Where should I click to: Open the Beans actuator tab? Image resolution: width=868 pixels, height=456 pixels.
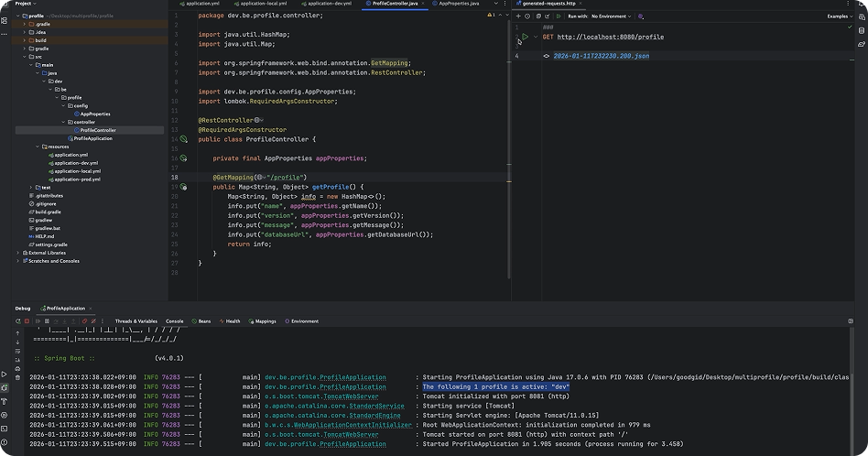coord(202,321)
